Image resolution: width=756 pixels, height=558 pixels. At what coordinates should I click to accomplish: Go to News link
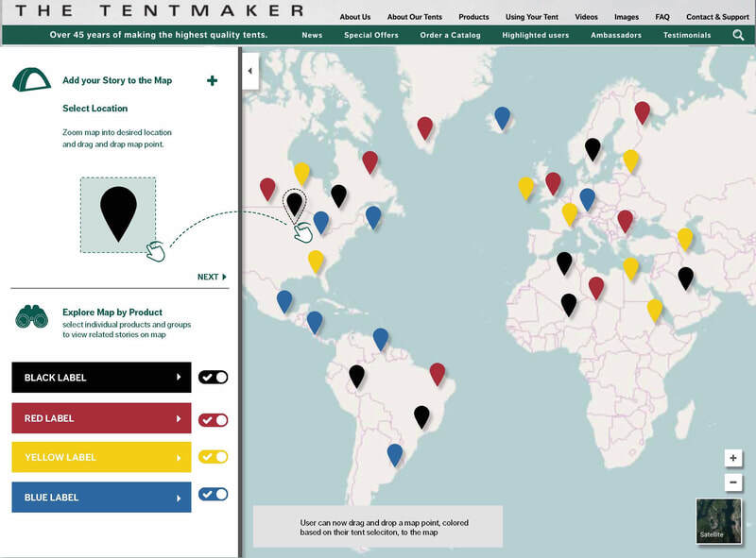point(312,35)
